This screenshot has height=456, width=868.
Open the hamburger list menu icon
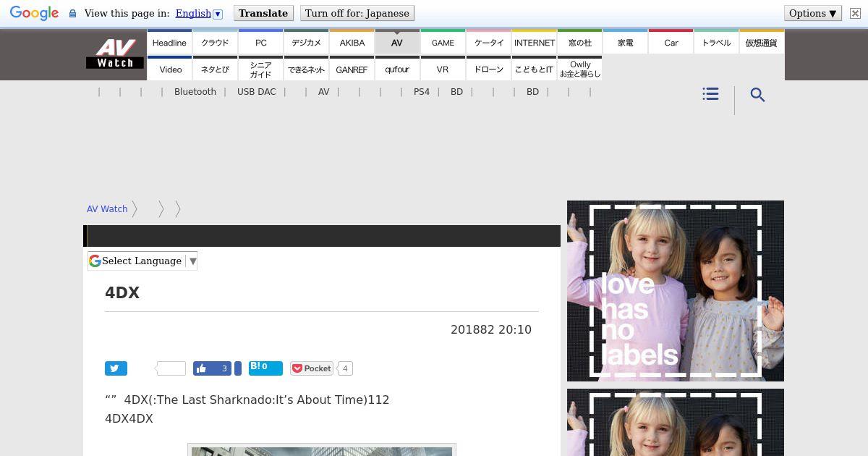point(710,94)
